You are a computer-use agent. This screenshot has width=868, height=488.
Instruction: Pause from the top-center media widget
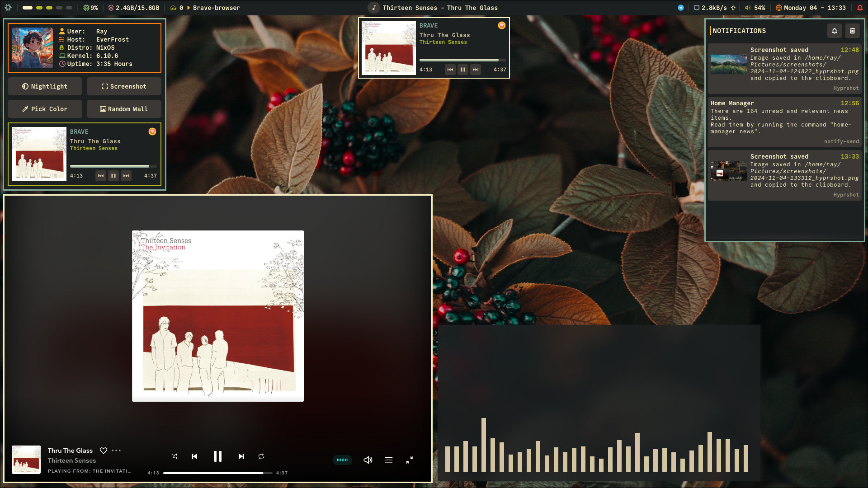(x=462, y=70)
